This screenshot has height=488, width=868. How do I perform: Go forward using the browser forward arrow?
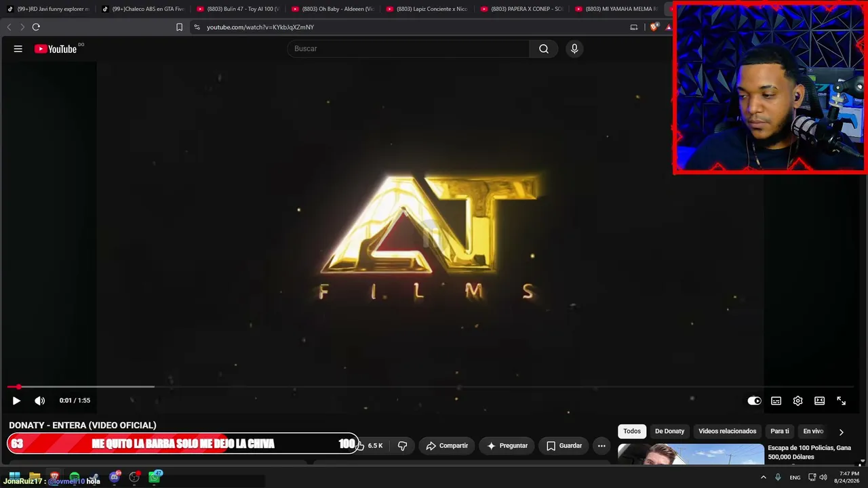22,27
